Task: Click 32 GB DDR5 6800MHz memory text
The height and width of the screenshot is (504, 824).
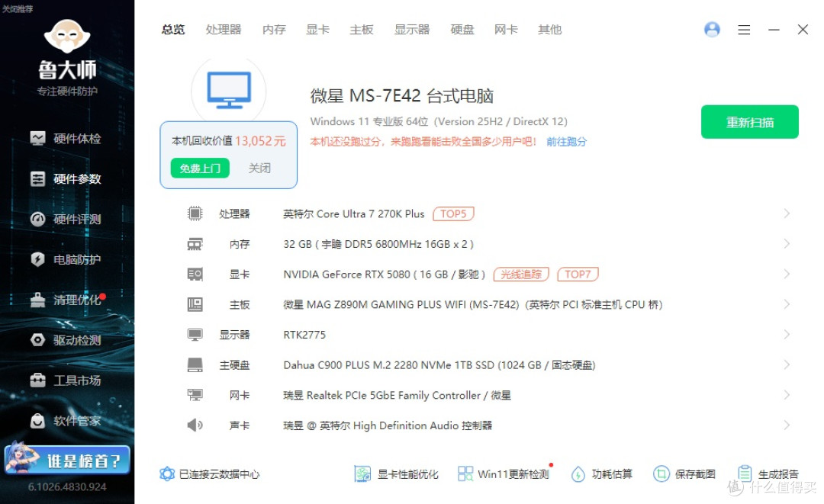Action: [378, 244]
